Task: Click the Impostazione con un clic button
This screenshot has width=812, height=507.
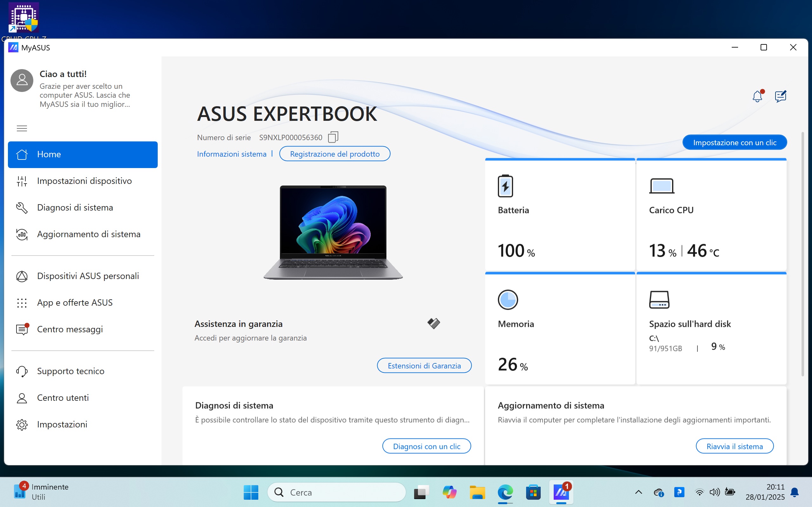Action: point(735,142)
